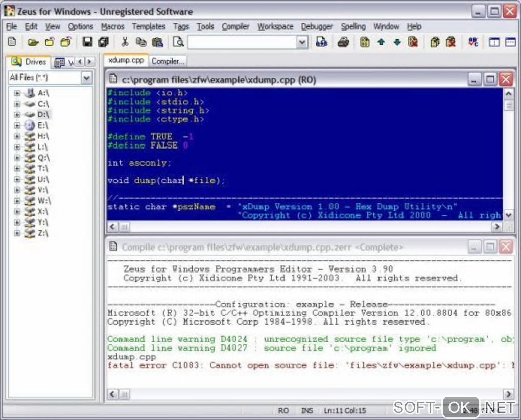The height and width of the screenshot is (420, 521).
Task: Click the 'void dump(char *file);' code line
Action: pos(166,180)
